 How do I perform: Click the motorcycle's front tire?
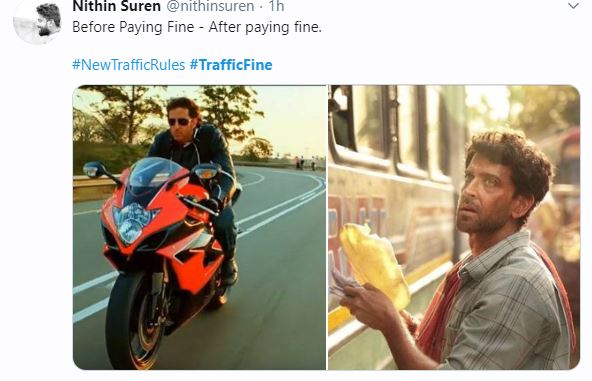[132, 321]
